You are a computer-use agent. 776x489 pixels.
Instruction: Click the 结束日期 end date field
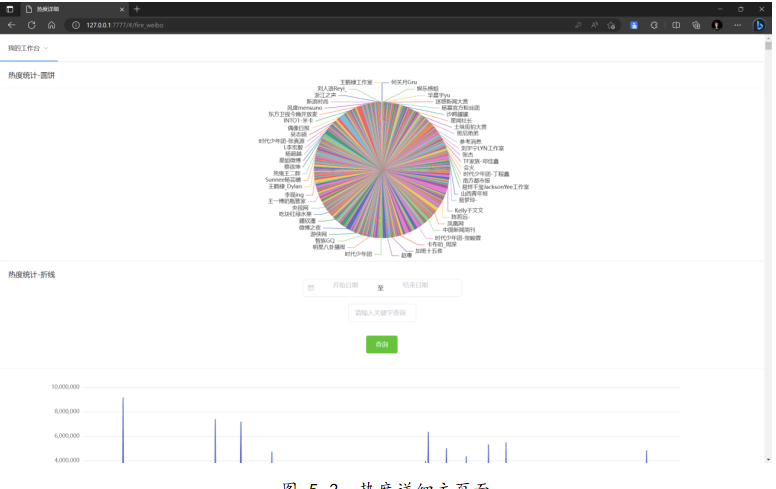[415, 286]
